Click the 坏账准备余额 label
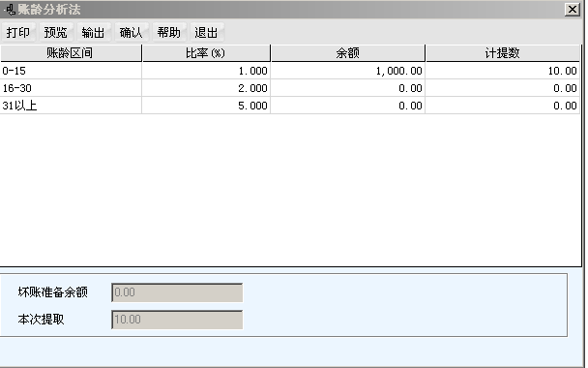588x368 pixels. (53, 292)
